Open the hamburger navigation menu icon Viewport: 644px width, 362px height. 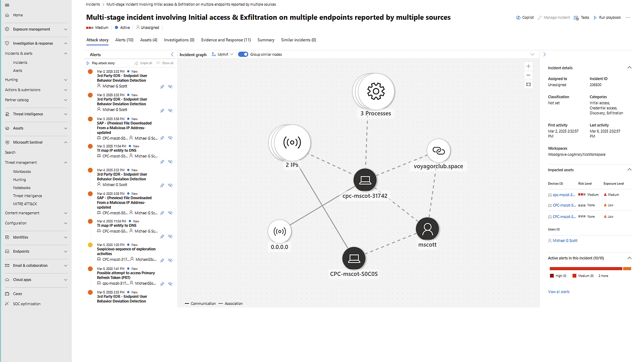click(7, 5)
